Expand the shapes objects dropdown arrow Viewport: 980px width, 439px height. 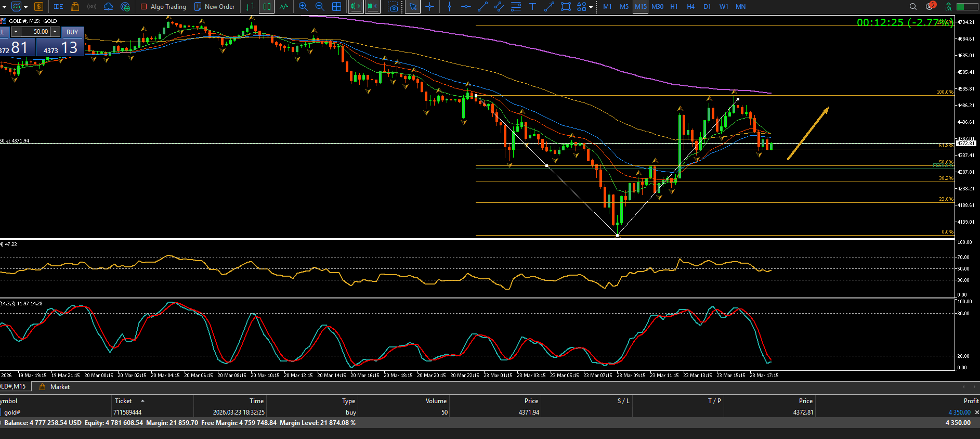click(591, 7)
